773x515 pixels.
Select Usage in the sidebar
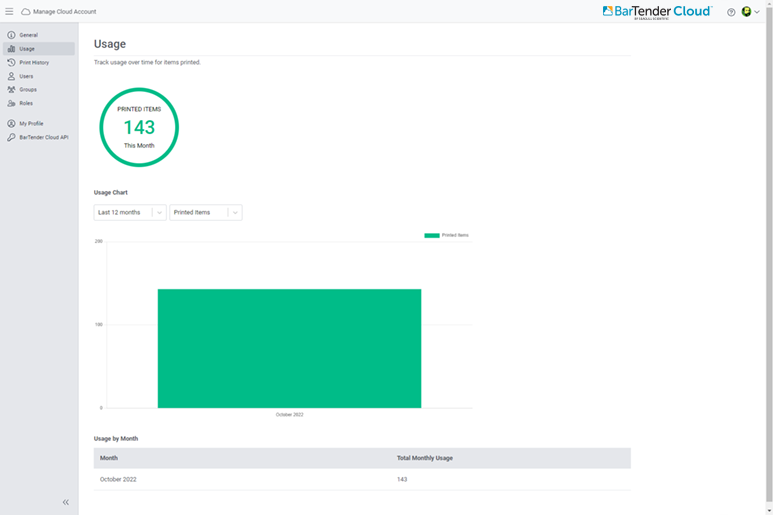pyautogui.click(x=27, y=49)
